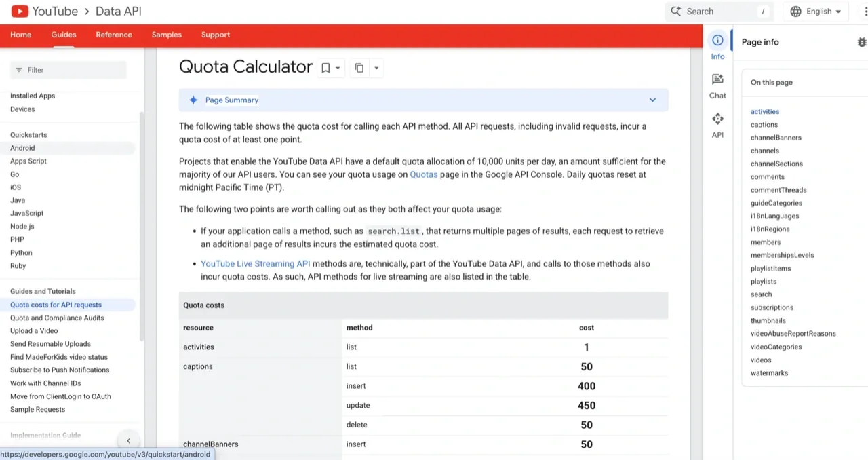Open Quota and Compliance Audits

57,318
